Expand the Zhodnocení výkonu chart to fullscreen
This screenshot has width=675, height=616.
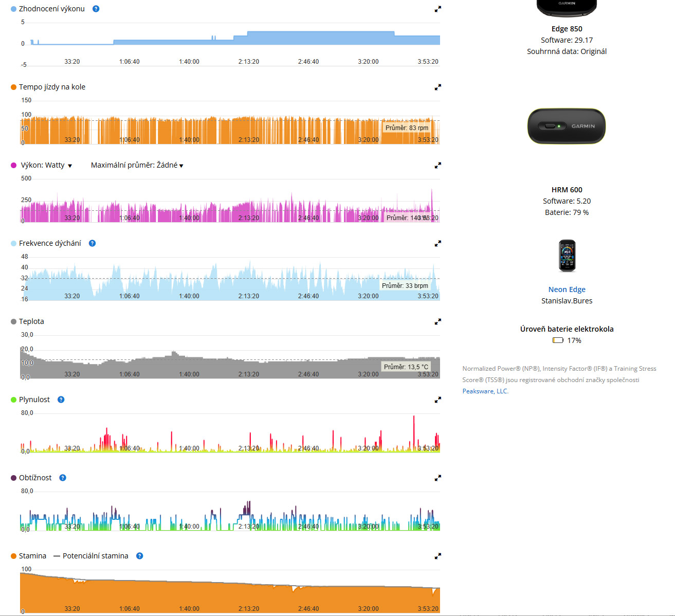437,9
